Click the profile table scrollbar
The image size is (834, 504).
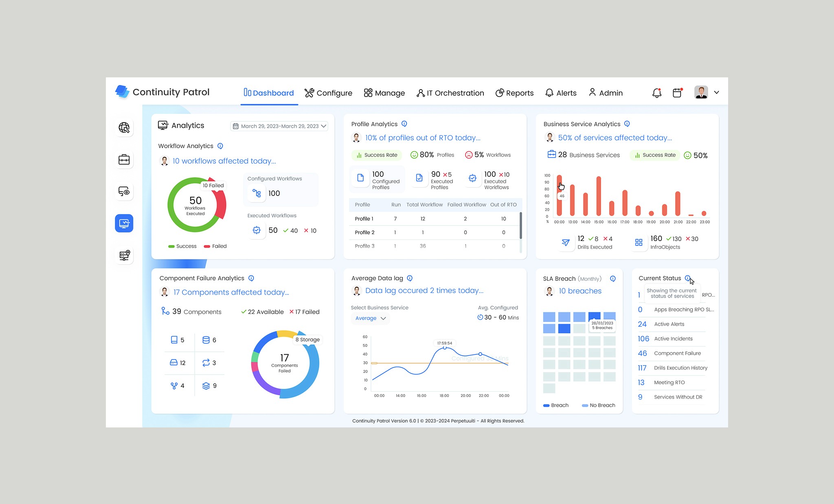[521, 225]
